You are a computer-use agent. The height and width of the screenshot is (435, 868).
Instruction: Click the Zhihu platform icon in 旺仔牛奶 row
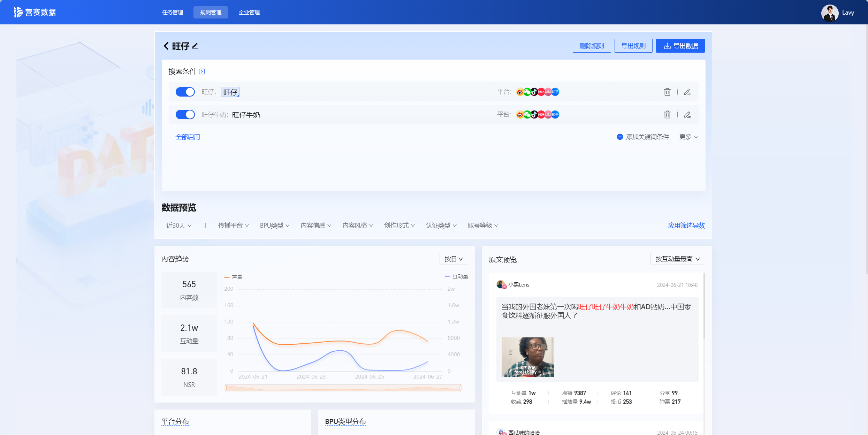[556, 115]
